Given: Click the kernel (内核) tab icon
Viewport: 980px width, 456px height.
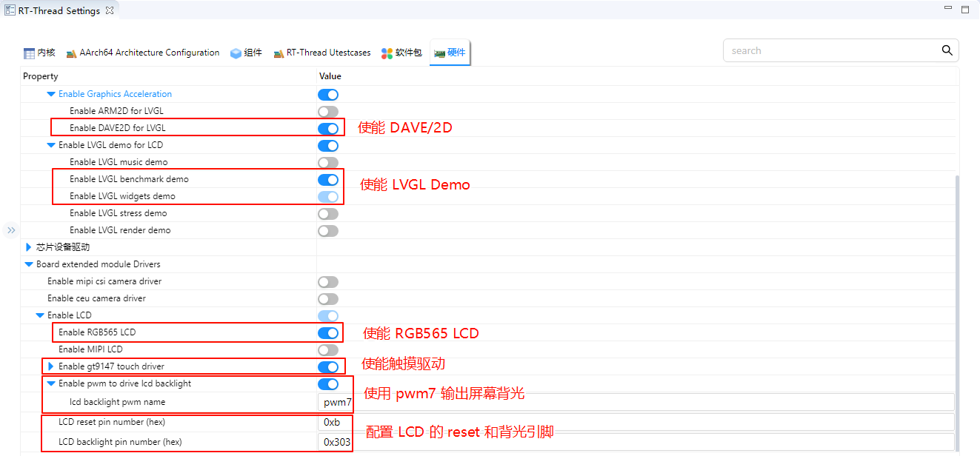Looking at the screenshot, I should 30,53.
